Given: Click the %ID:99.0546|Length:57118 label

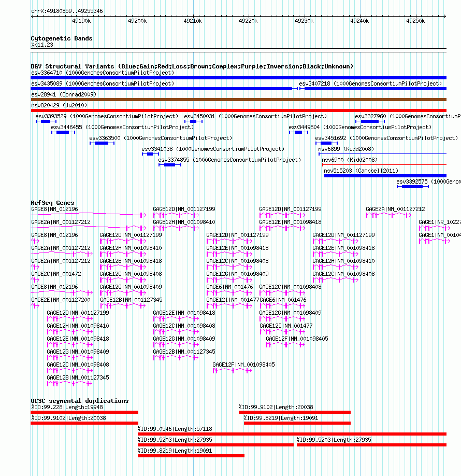Looking at the screenshot, I should point(175,429).
